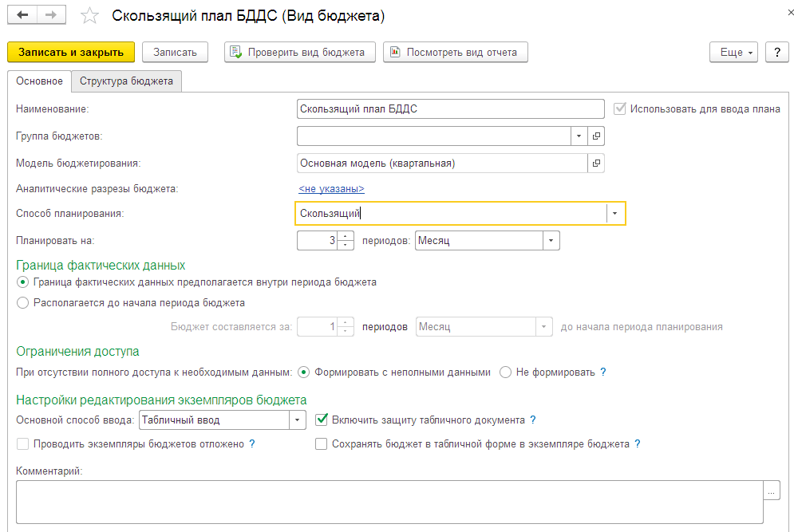Screen dimensions: 794x532
Task: Enable deferred posting of budget instances
Action: coord(22,444)
